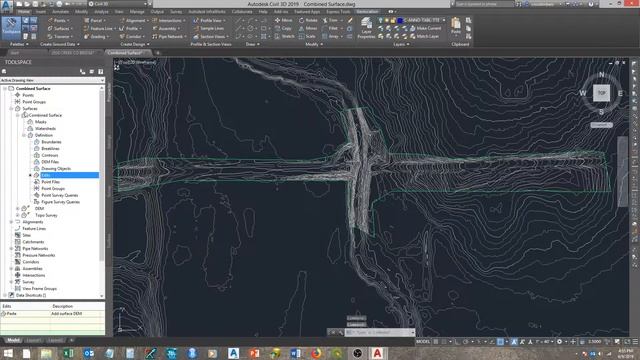The image size is (640, 360).
Task: Open Layer Properties manager
Action: tap(366, 28)
